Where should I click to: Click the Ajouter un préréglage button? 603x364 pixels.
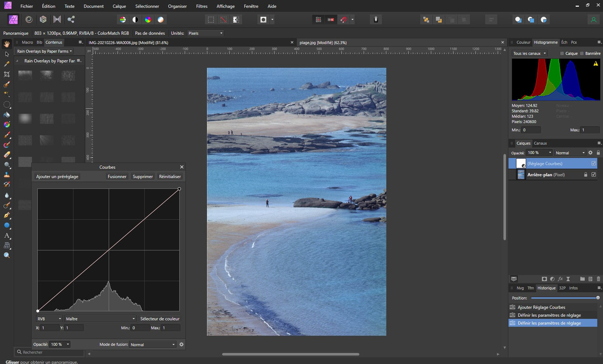pyautogui.click(x=57, y=177)
